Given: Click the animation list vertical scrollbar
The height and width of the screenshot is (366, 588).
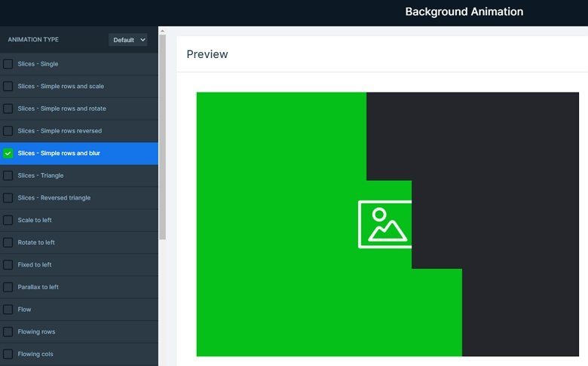Looking at the screenshot, I should [x=162, y=137].
